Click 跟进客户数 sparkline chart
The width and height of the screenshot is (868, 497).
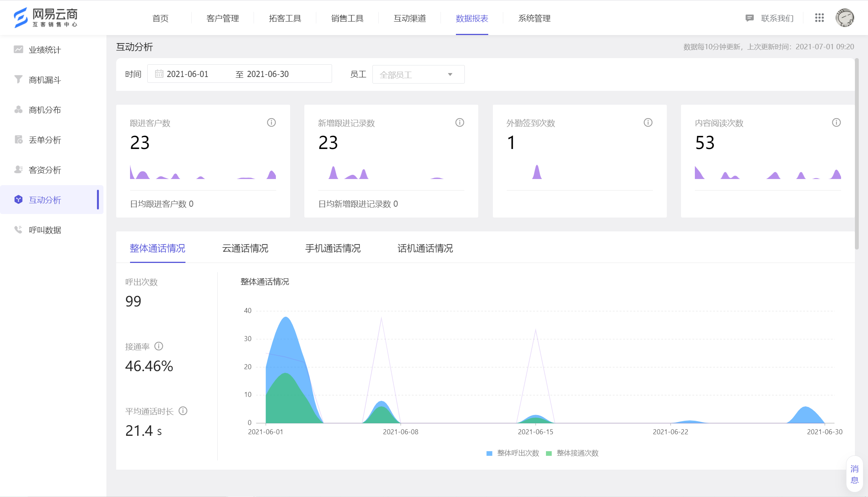(203, 172)
